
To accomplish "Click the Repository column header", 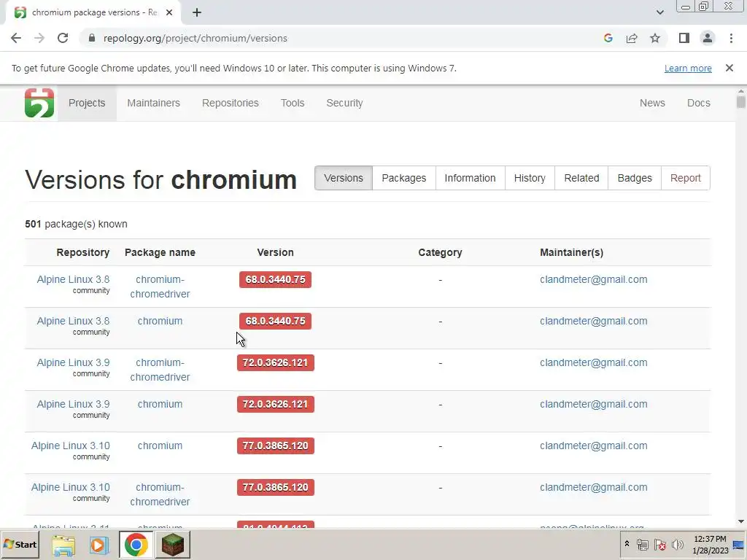I will point(83,252).
